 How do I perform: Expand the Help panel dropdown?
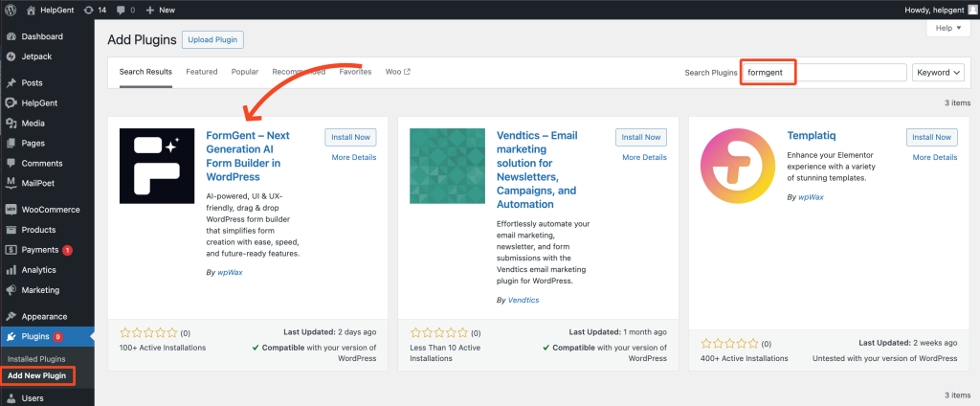tap(948, 28)
